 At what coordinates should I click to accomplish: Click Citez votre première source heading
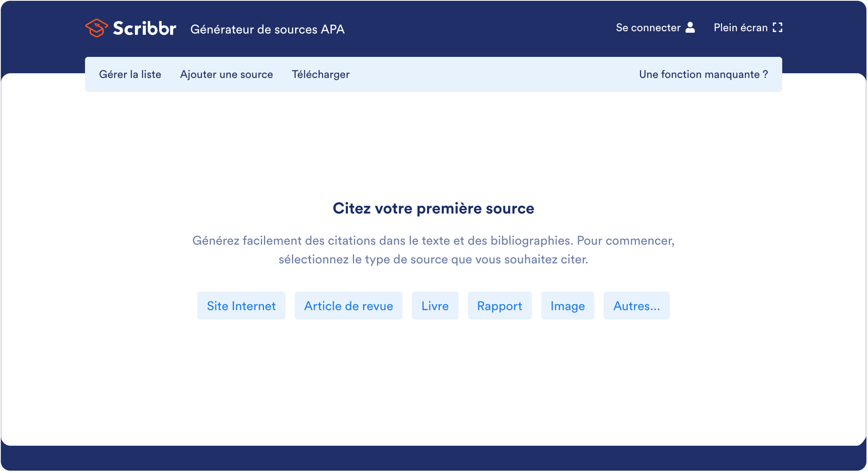point(434,208)
